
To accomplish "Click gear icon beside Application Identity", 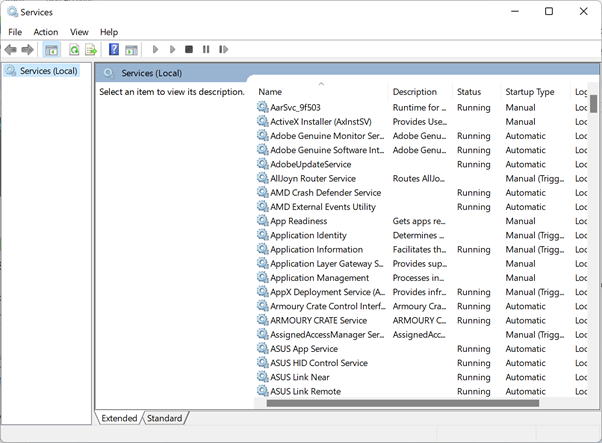I will pyautogui.click(x=263, y=235).
